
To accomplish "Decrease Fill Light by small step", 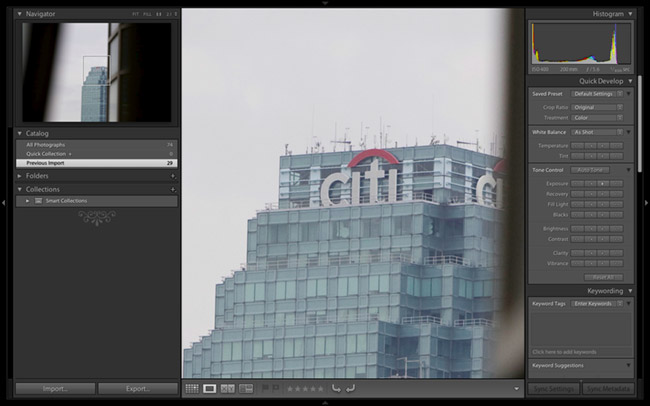I will point(590,204).
